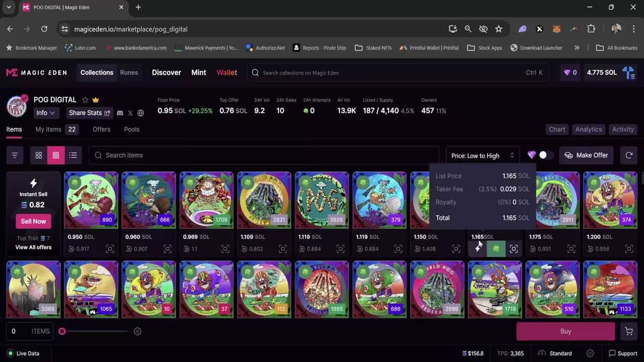644x362 pixels.
Task: Click the scan icon on the 0.950 SOL item
Action: coord(110,249)
